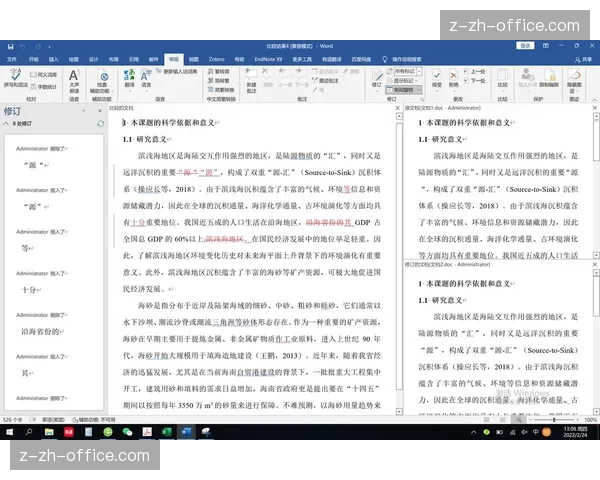Close the compared document pane
The width and height of the screenshot is (600, 480).
coord(398,108)
